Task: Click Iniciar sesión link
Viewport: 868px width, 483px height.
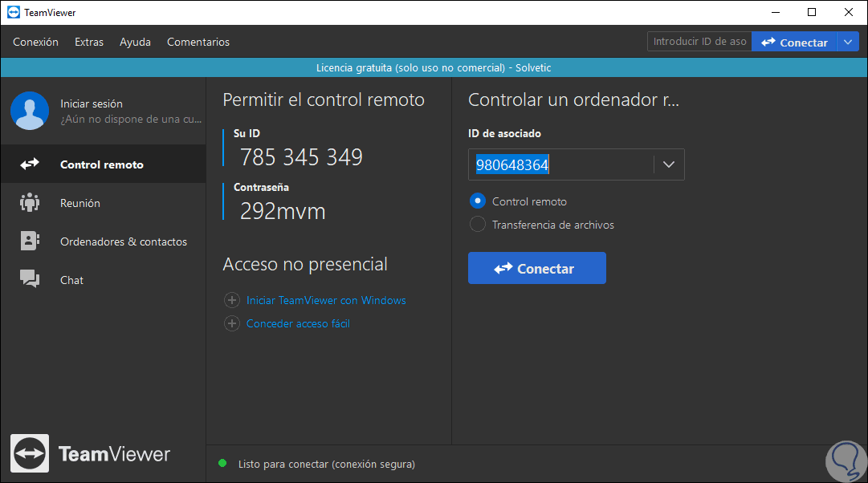Action: click(92, 103)
